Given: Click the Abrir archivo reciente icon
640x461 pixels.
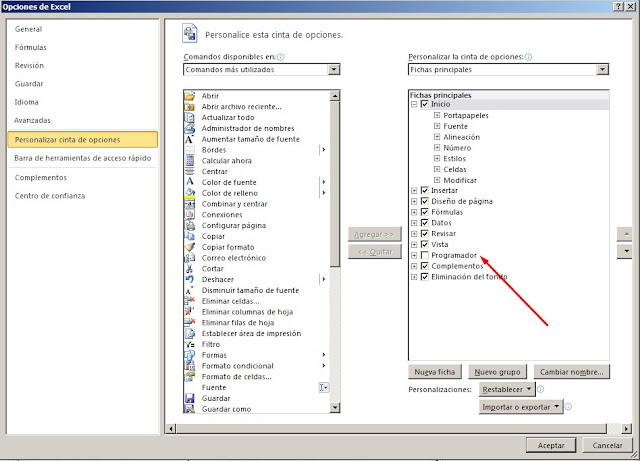Looking at the screenshot, I should [x=189, y=107].
